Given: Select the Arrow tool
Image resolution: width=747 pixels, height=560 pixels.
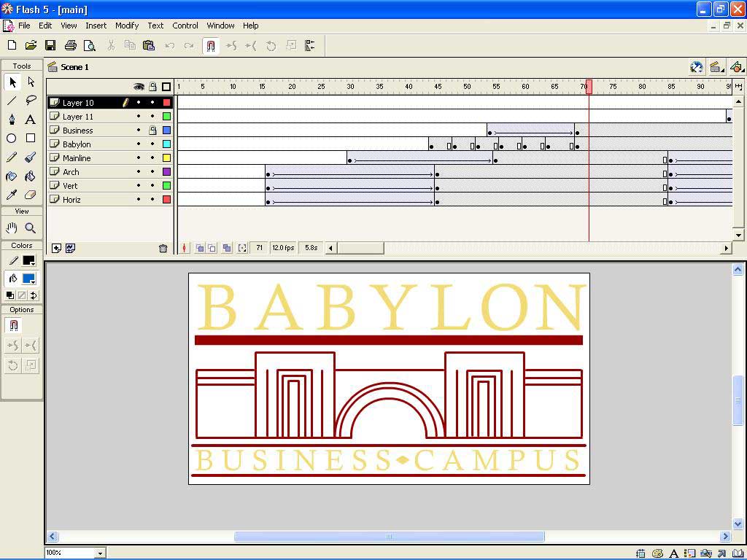Looking at the screenshot, I should click(x=12, y=82).
